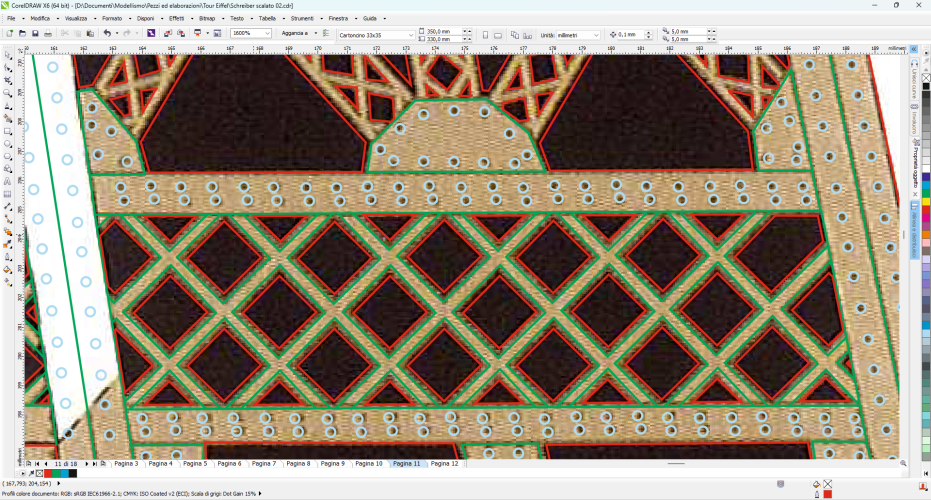Open the Unità millimetri dropdown

tap(596, 35)
